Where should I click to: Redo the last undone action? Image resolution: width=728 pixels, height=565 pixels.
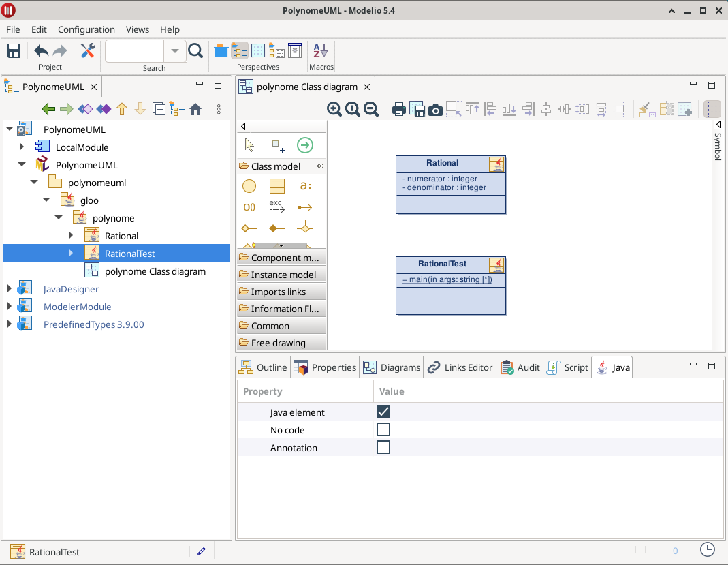[60, 50]
